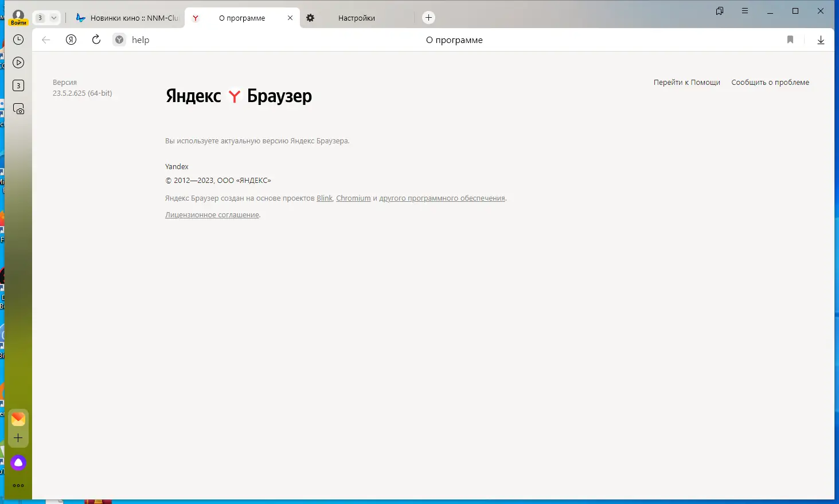The width and height of the screenshot is (839, 504).
Task: Take a screenshot with the sidebar camera icon
Action: [18, 108]
